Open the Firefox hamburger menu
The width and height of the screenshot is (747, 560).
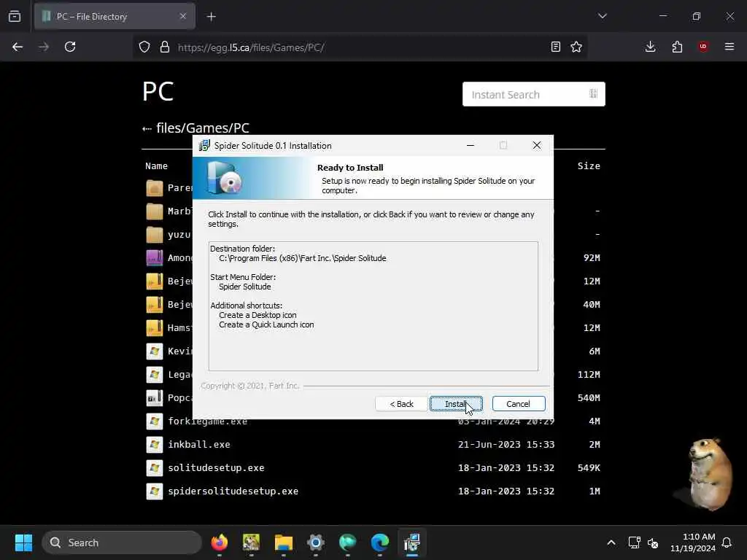tap(729, 47)
